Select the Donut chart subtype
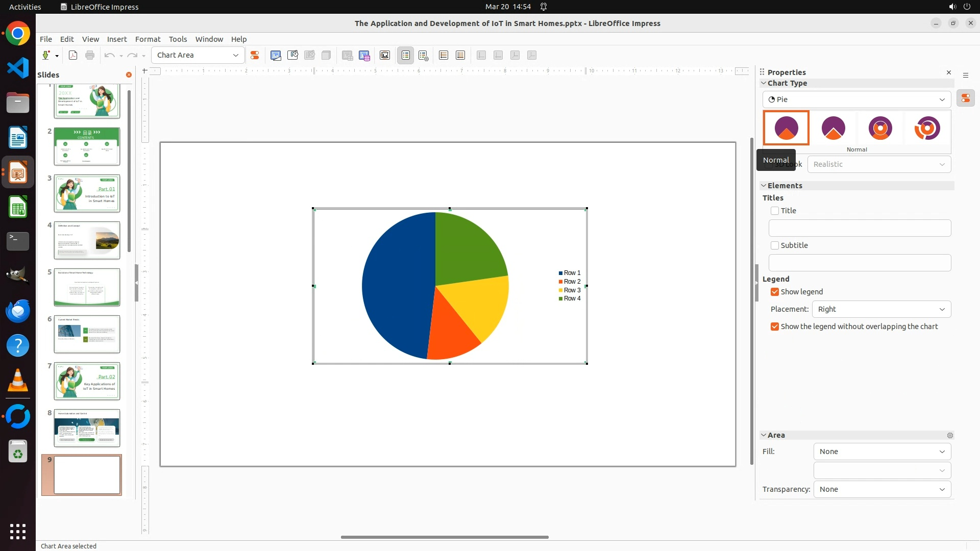This screenshot has height=551, width=980. point(880,128)
